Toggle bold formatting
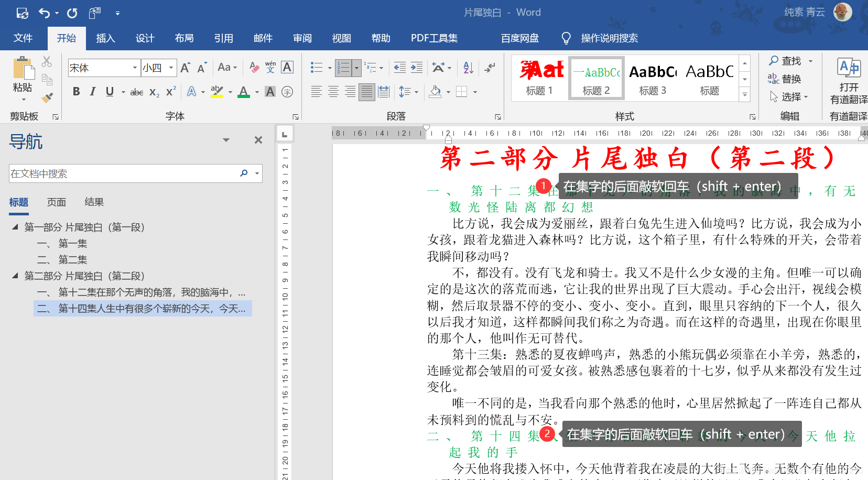Image resolution: width=868 pixels, height=480 pixels. (x=77, y=92)
